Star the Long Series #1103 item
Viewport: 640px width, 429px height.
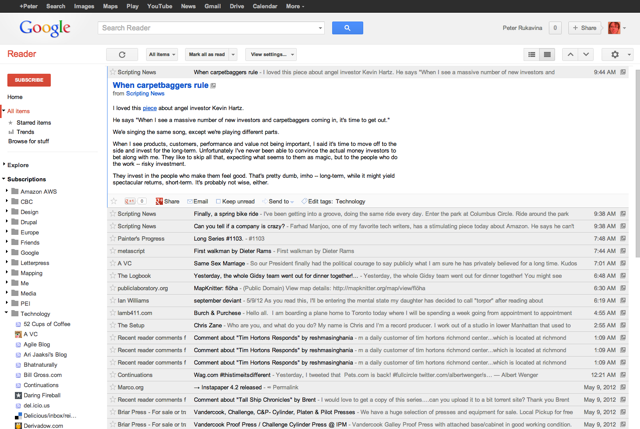113,238
